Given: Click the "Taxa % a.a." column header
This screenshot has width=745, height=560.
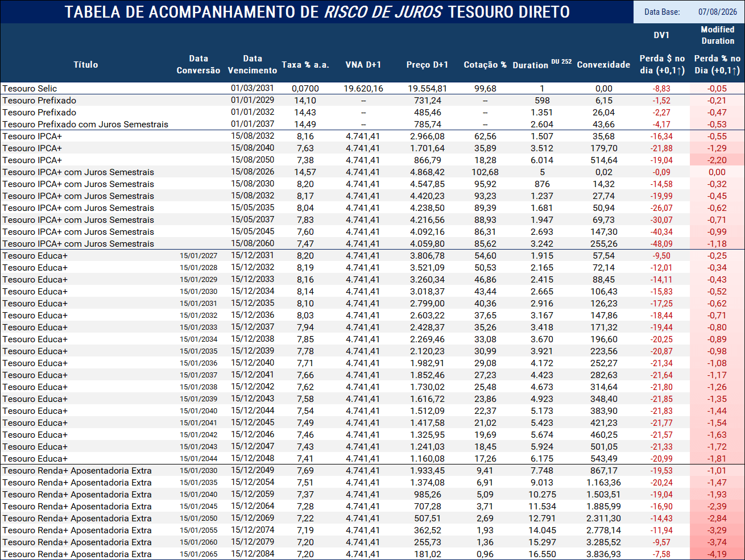Looking at the screenshot, I should [x=305, y=65].
